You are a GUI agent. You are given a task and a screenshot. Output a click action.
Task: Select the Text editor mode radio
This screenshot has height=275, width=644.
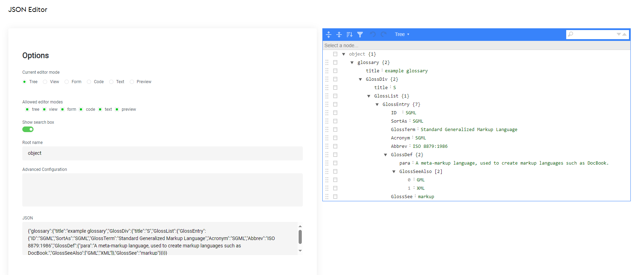point(111,82)
